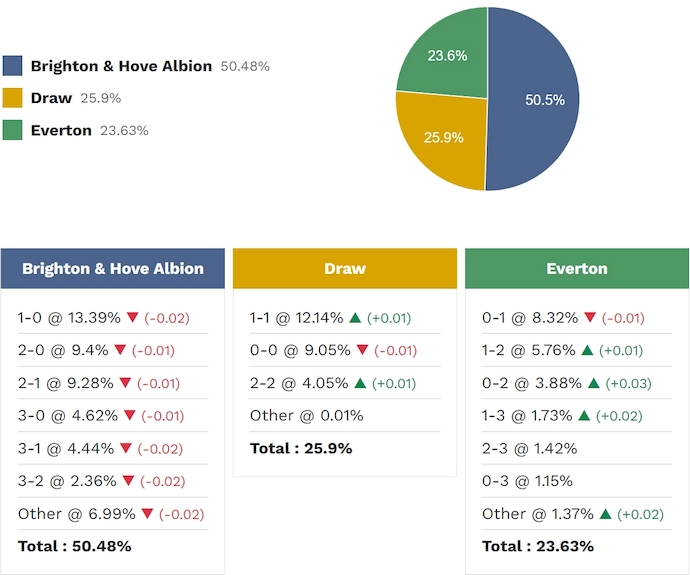The height and width of the screenshot is (575, 690).
Task: Click the red down arrow beside 1-0 score
Action: pos(133,319)
